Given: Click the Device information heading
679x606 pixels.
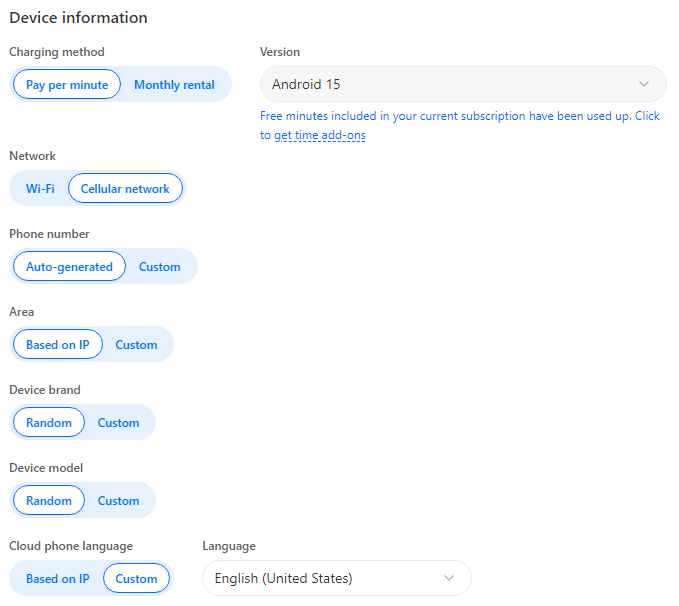Looking at the screenshot, I should (x=78, y=18).
